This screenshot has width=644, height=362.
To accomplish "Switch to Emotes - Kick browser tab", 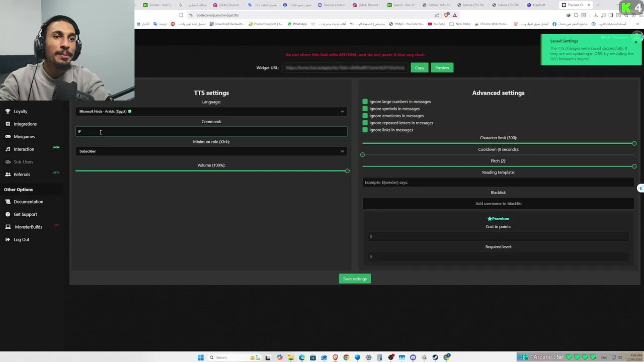I will (x=157, y=5).
